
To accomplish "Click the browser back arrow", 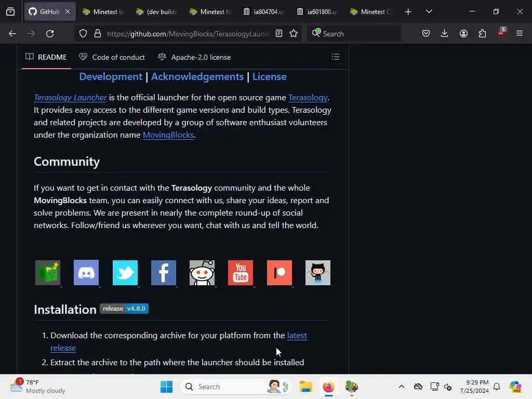I will (x=12, y=34).
